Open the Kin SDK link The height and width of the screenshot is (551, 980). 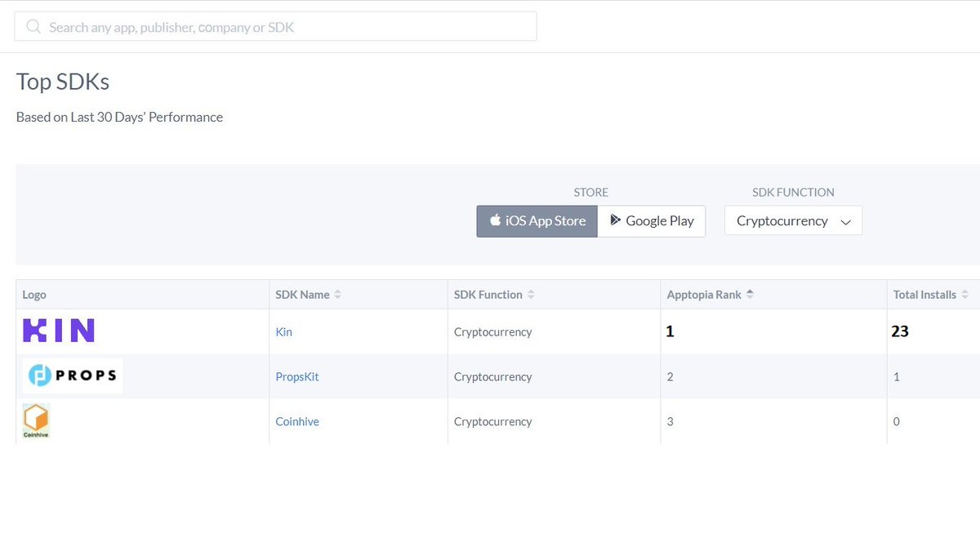[x=283, y=332]
